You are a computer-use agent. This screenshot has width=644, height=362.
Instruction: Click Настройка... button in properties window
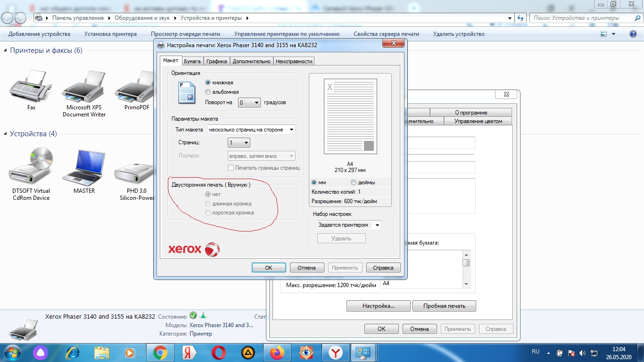pyautogui.click(x=379, y=306)
